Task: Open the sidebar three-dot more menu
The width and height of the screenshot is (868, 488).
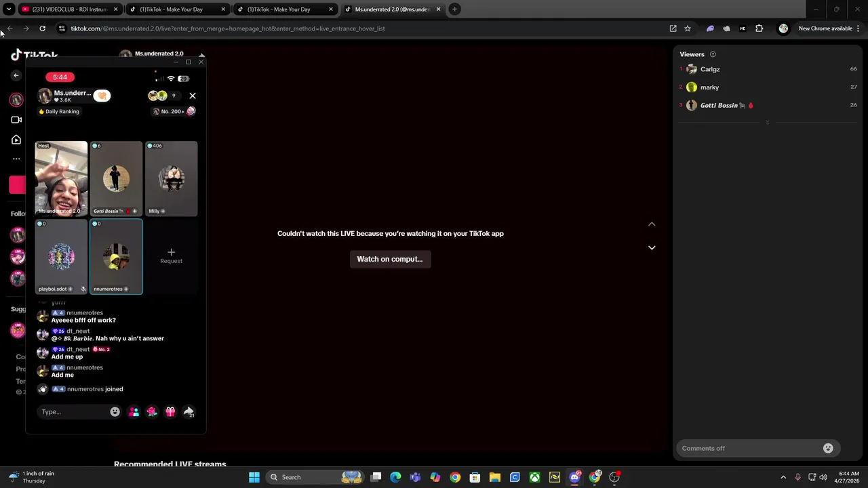Action: click(x=16, y=159)
